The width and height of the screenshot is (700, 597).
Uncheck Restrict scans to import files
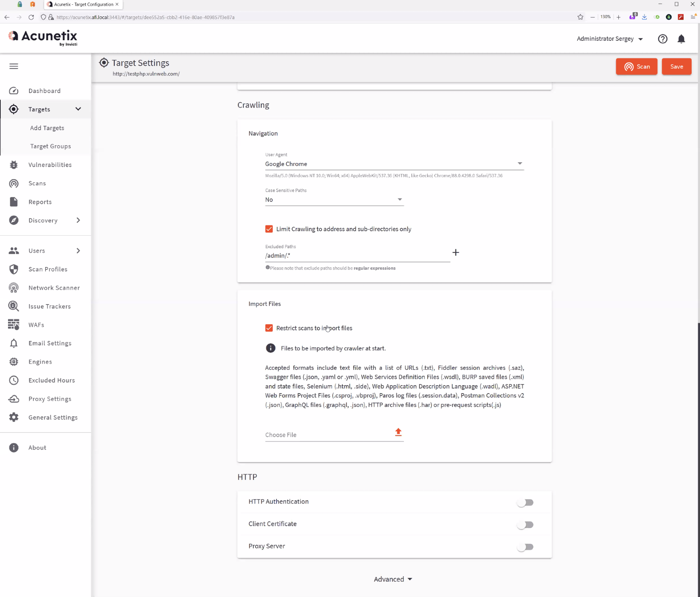pos(269,328)
